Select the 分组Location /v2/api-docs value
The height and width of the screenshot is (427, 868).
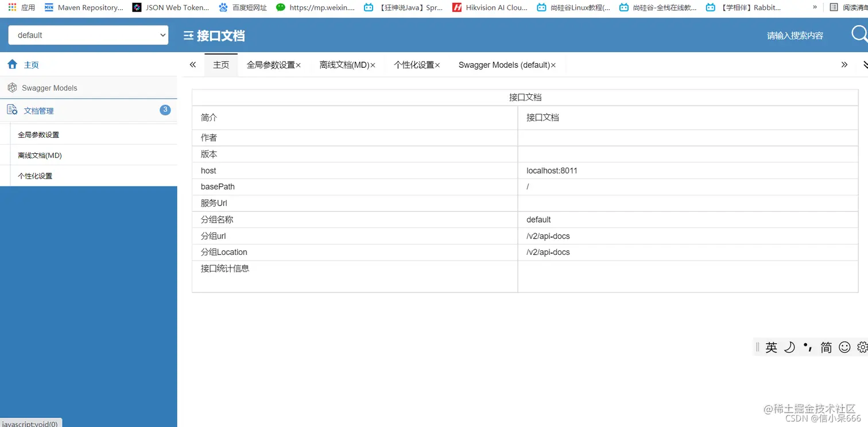(x=548, y=252)
